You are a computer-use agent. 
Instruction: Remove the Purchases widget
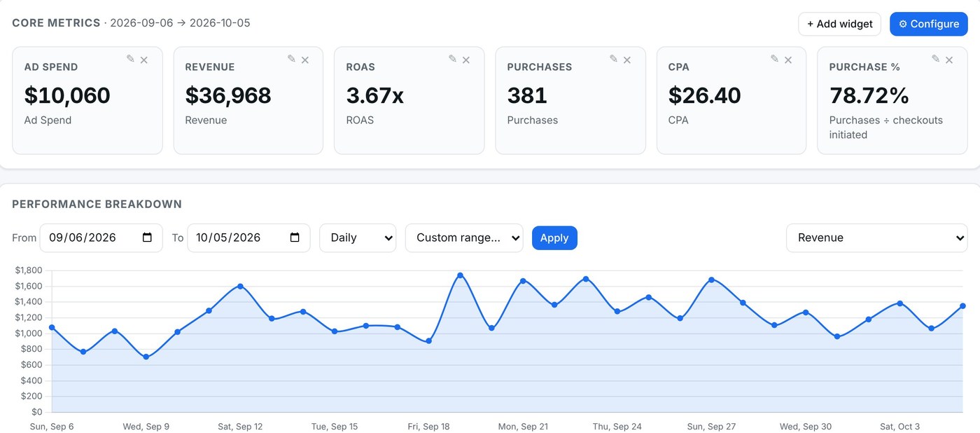point(627,60)
